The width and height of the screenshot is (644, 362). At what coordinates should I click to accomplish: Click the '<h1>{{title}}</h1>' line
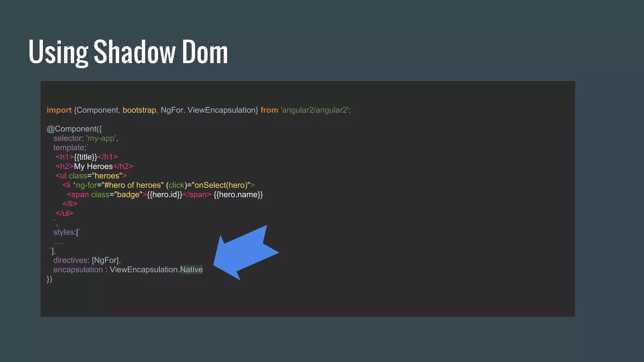click(x=86, y=157)
